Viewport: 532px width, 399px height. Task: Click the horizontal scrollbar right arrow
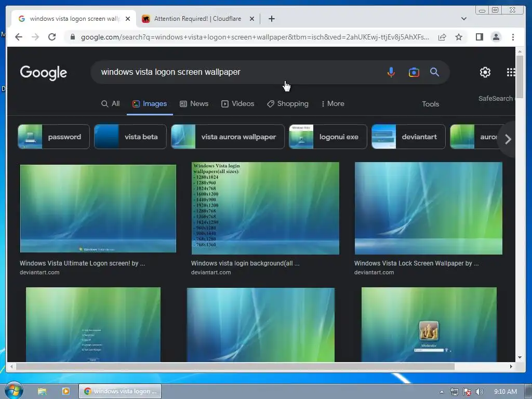click(x=511, y=366)
